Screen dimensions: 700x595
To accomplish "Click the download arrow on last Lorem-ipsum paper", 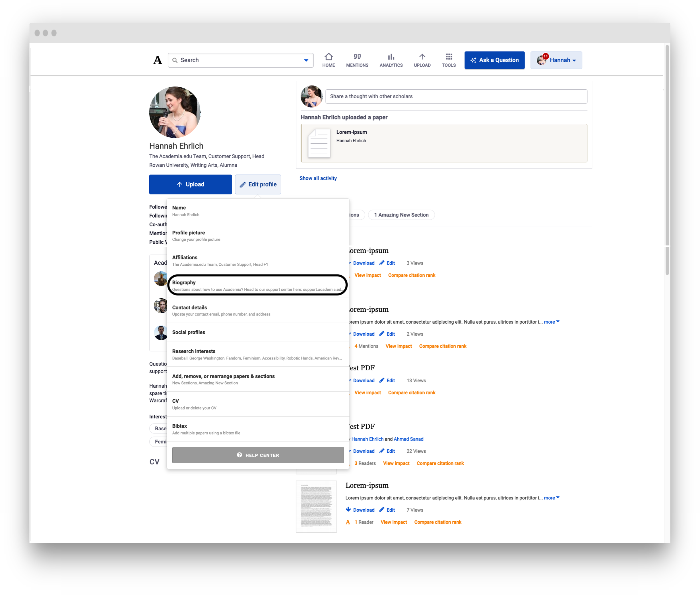I will pyautogui.click(x=348, y=510).
